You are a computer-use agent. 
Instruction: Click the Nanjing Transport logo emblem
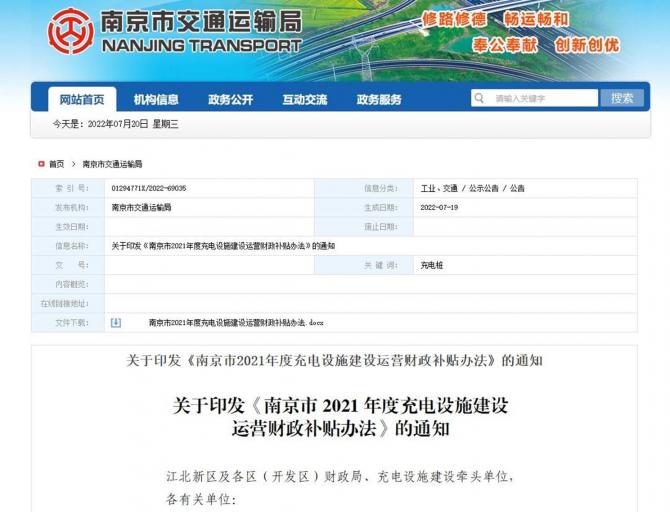pyautogui.click(x=68, y=31)
